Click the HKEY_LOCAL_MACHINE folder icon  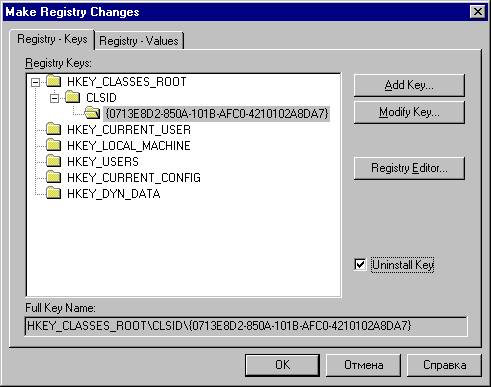[53, 145]
